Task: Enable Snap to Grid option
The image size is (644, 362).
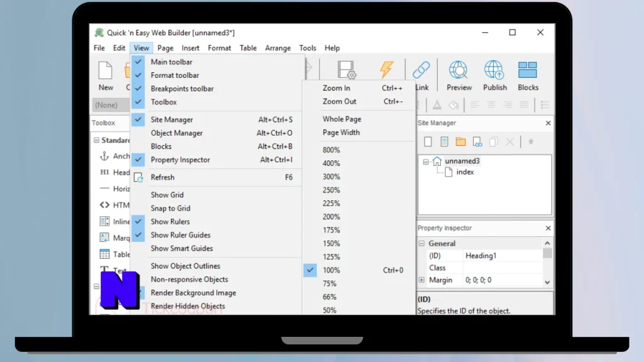Action: 216,208
